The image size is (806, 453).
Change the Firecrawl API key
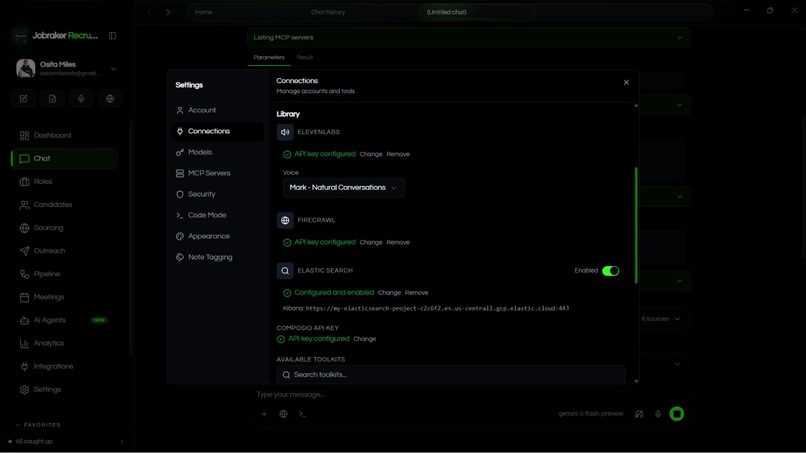(371, 242)
